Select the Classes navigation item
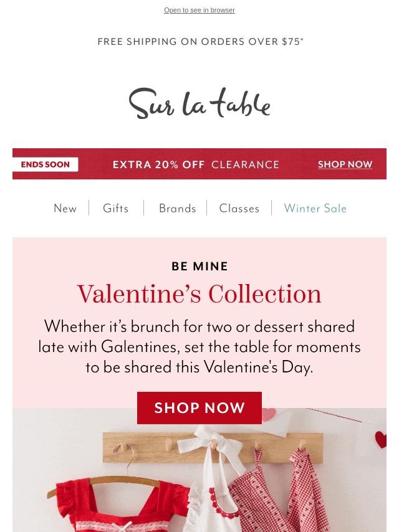Image resolution: width=399 pixels, height=532 pixels. (x=239, y=209)
